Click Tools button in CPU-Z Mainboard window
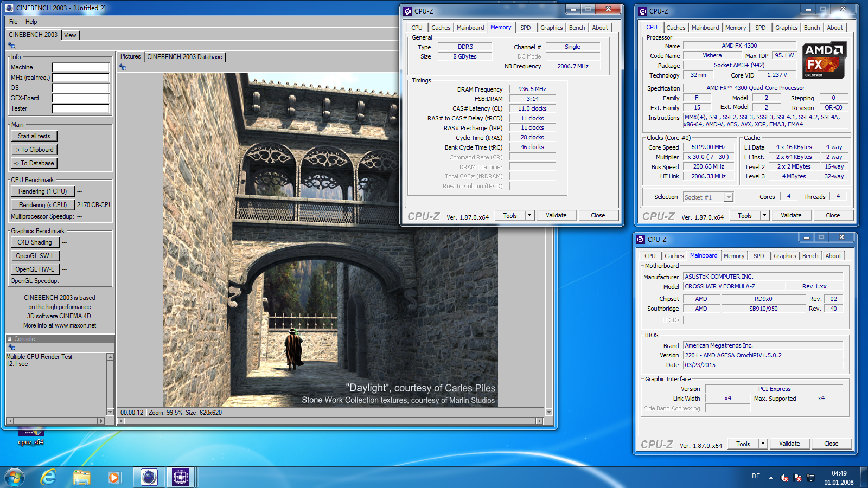 pos(743,444)
